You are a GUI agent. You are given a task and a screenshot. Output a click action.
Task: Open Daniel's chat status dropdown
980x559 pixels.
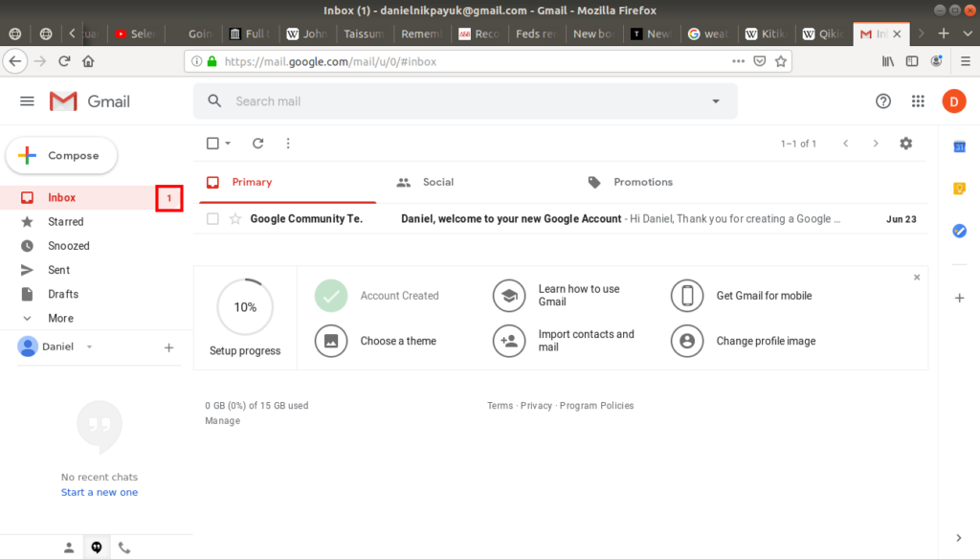(89, 347)
